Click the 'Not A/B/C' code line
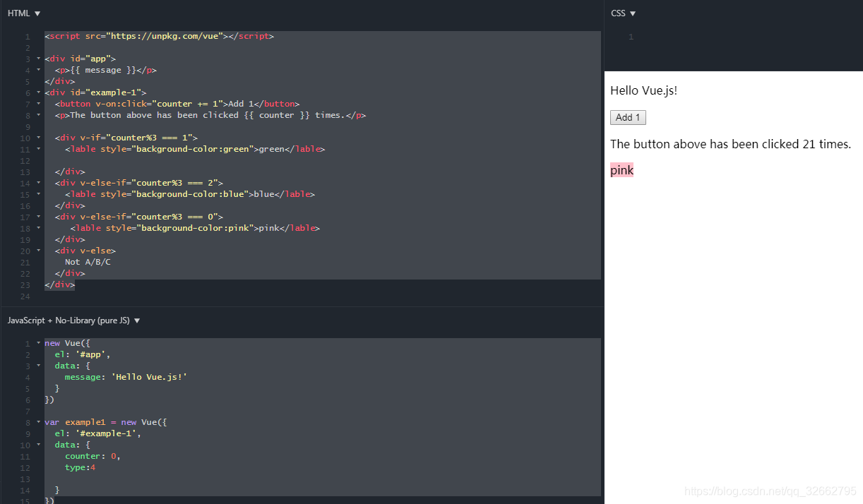The image size is (863, 504). point(88,262)
